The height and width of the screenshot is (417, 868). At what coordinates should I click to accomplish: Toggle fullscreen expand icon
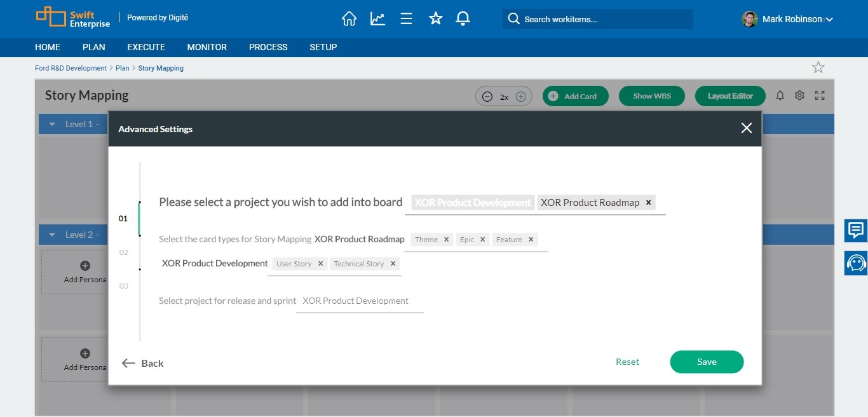(820, 95)
